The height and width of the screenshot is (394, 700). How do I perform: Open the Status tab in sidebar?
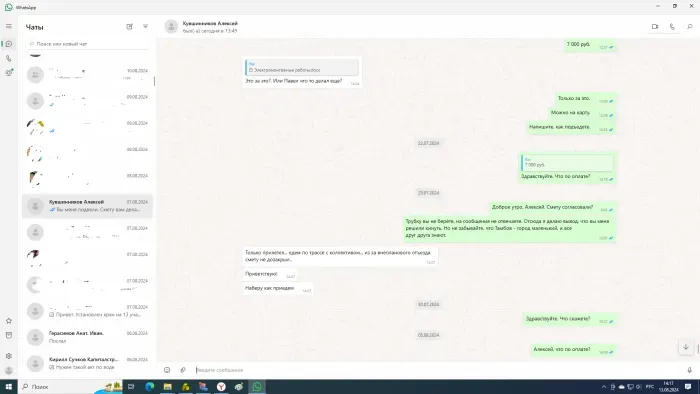click(8, 73)
